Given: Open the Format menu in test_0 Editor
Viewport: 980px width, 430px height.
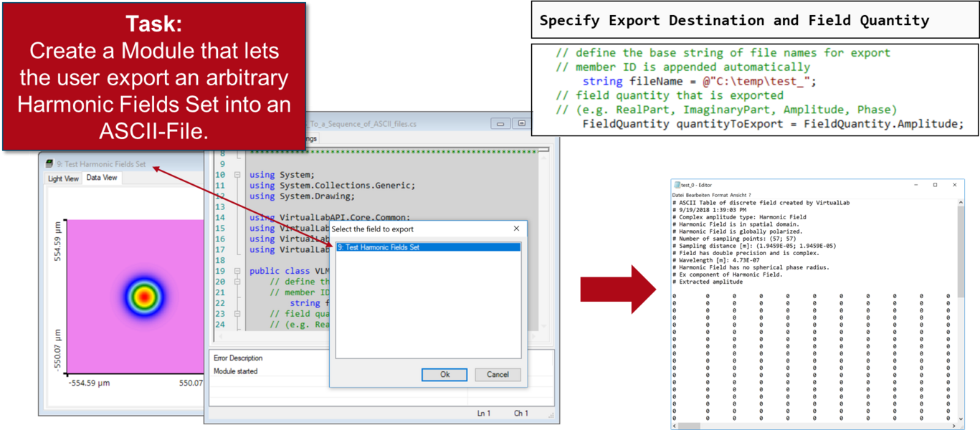Looking at the screenshot, I should click(x=718, y=194).
